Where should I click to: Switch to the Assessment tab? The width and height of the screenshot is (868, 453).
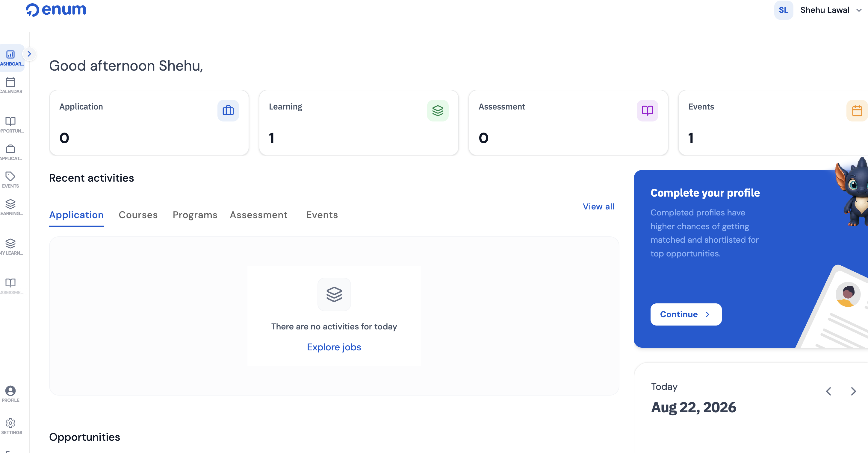click(259, 215)
